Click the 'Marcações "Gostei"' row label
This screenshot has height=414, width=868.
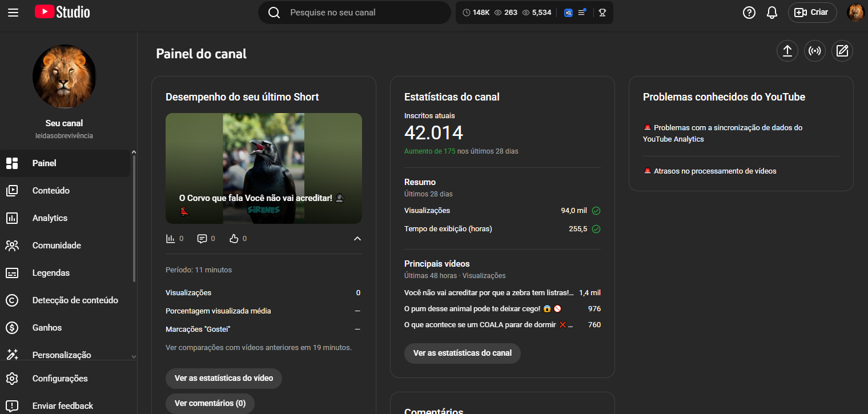click(198, 329)
